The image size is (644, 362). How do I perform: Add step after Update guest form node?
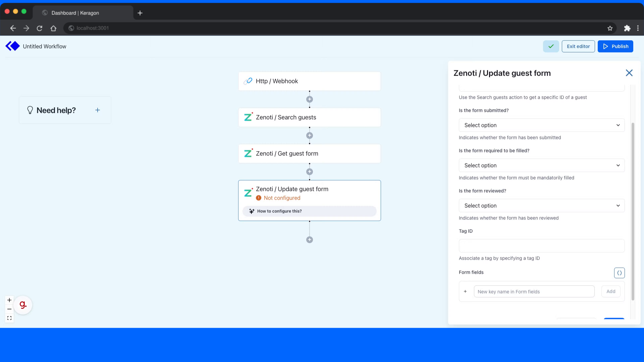coord(310,240)
